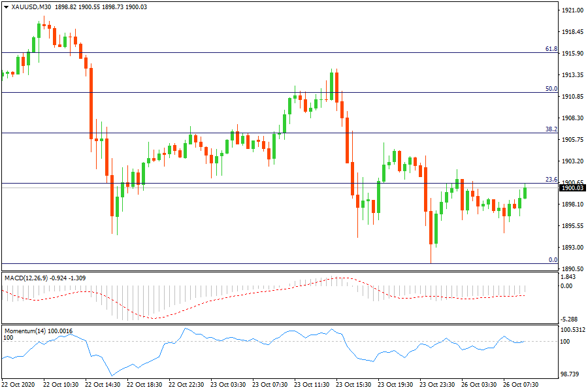Viewport: 588px width, 392px height.
Task: Click 1921.00 on the price scale
Action: click(x=572, y=10)
